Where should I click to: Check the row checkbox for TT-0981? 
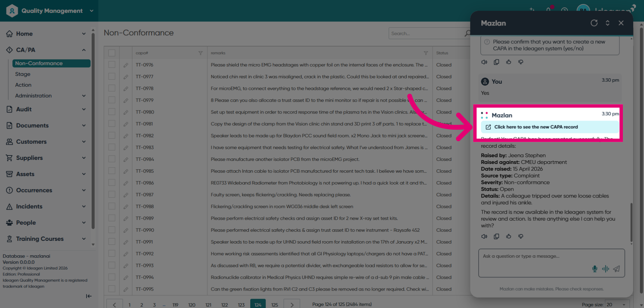click(112, 124)
